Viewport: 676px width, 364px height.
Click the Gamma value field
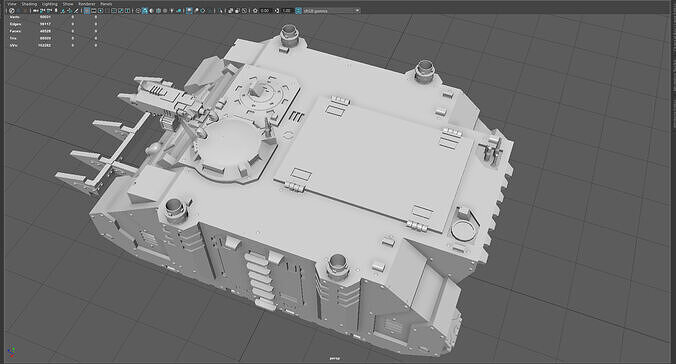coord(286,11)
